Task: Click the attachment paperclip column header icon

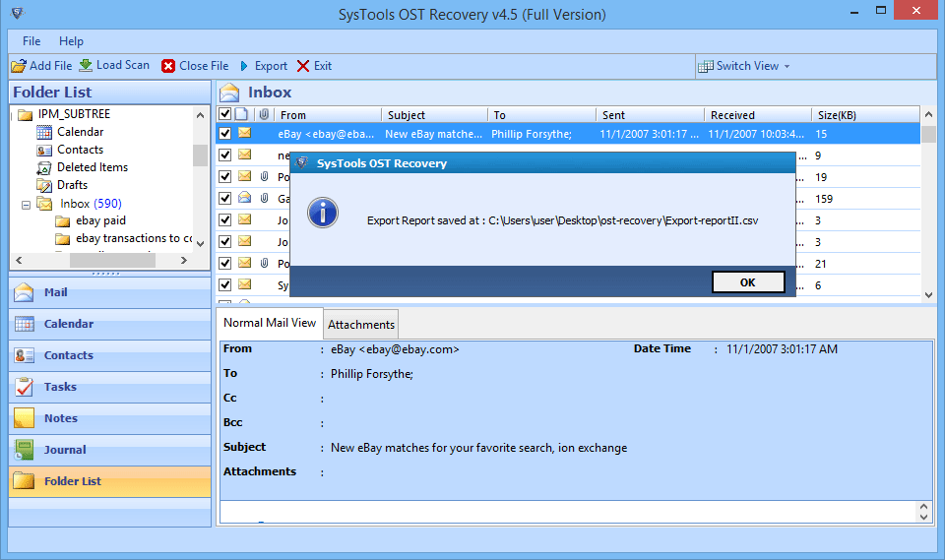Action: (264, 114)
